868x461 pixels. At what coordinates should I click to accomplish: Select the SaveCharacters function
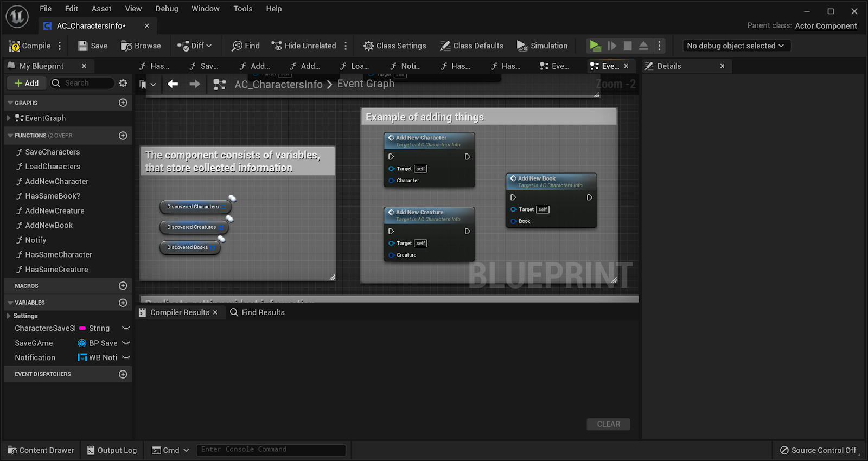tap(53, 152)
